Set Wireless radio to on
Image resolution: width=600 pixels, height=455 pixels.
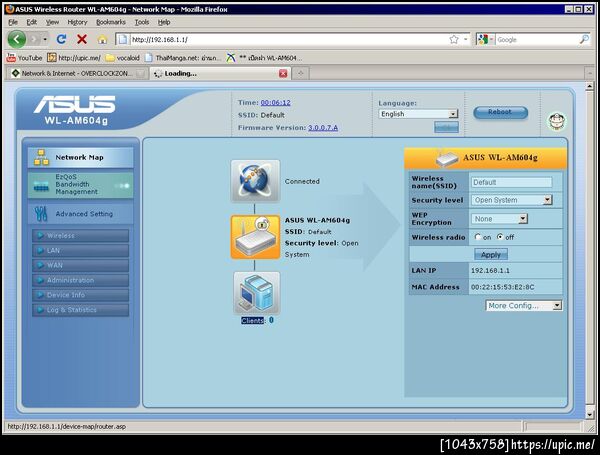(x=477, y=237)
